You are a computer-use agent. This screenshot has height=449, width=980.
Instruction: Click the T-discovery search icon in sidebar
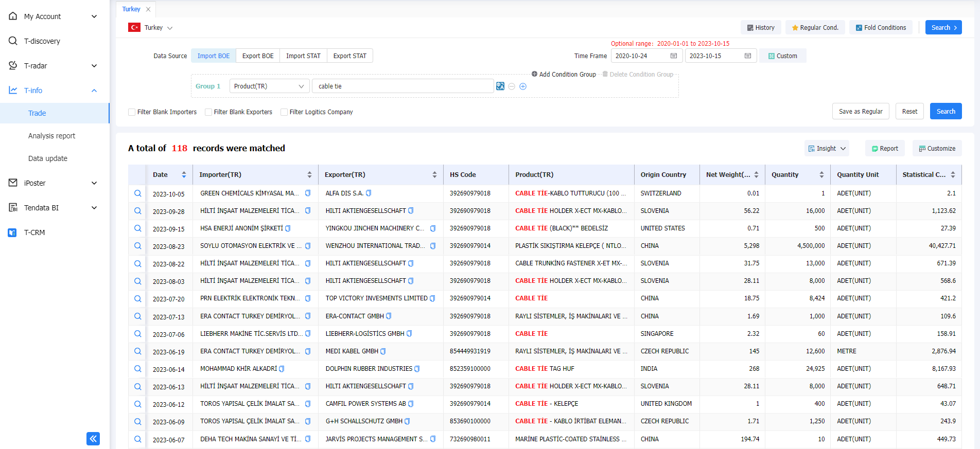pos(13,41)
